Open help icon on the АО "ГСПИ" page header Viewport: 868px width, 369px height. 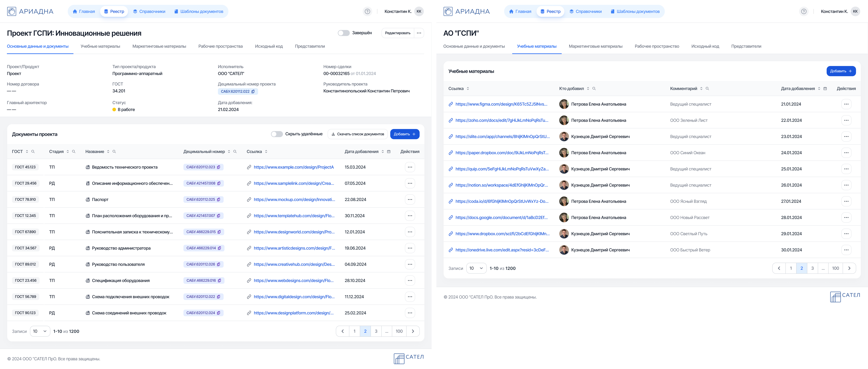point(804,11)
